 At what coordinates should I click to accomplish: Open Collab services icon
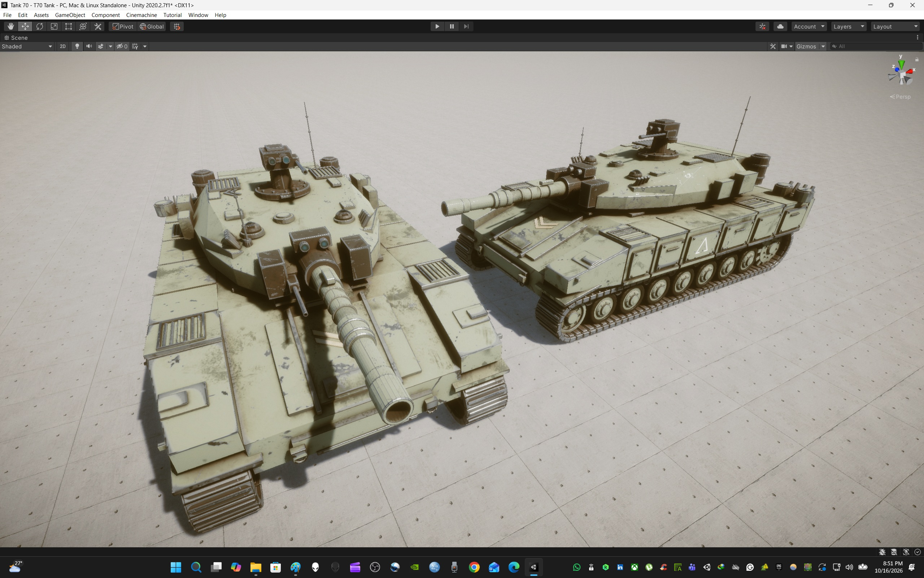(763, 26)
